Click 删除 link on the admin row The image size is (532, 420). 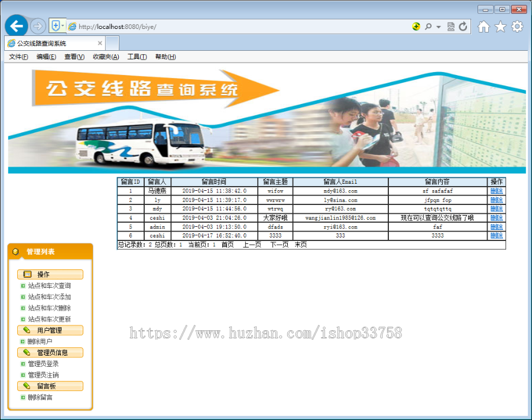(496, 227)
